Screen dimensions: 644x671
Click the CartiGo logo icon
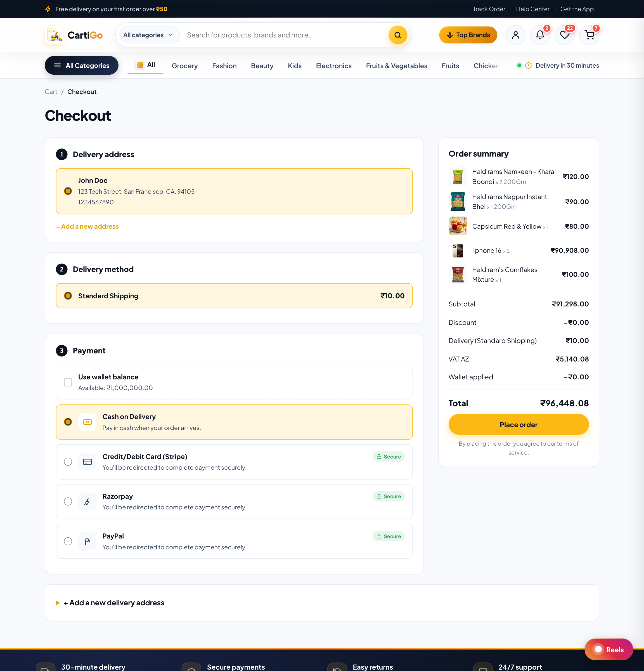(x=54, y=35)
